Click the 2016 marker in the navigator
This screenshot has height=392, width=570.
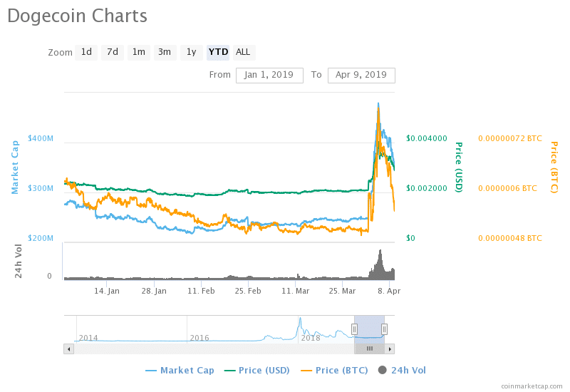(x=199, y=338)
